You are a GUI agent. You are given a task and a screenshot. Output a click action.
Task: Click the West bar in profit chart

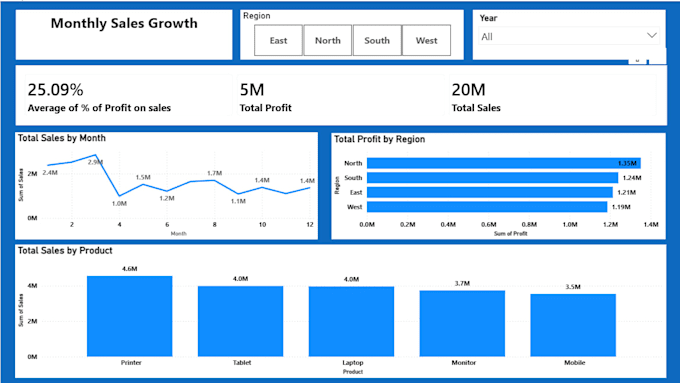point(487,207)
